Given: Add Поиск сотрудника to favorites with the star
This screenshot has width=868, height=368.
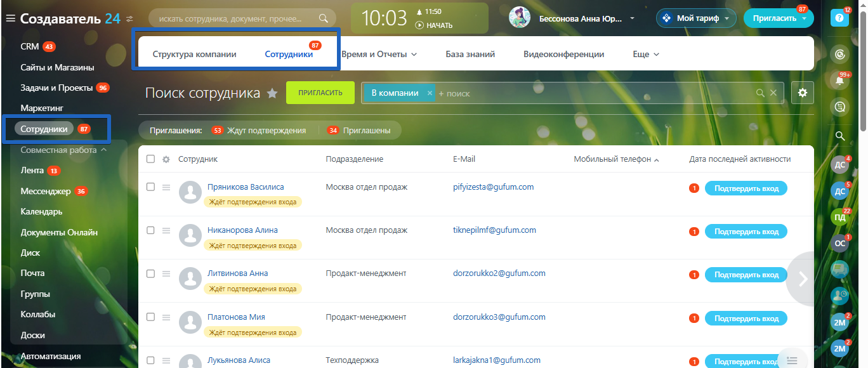Looking at the screenshot, I should point(272,93).
